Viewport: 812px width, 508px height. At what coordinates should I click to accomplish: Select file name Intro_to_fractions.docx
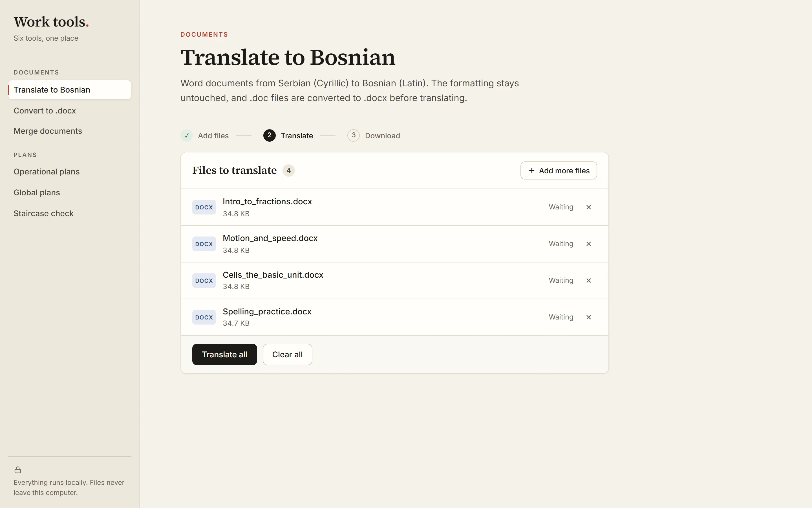[x=267, y=201]
